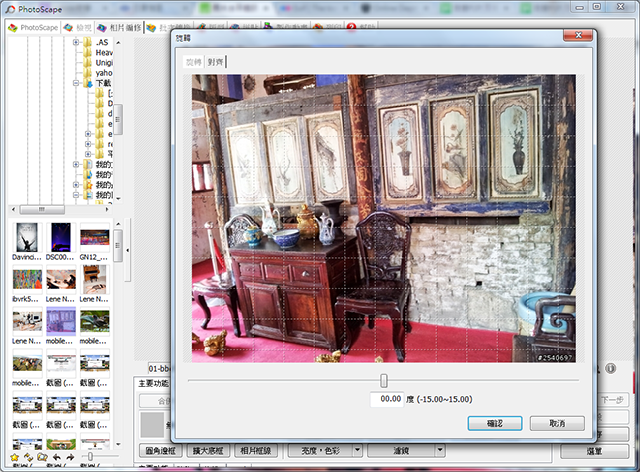The image size is (640, 472).
Task: Expand the .AS folder tree node
Action: pyautogui.click(x=76, y=44)
